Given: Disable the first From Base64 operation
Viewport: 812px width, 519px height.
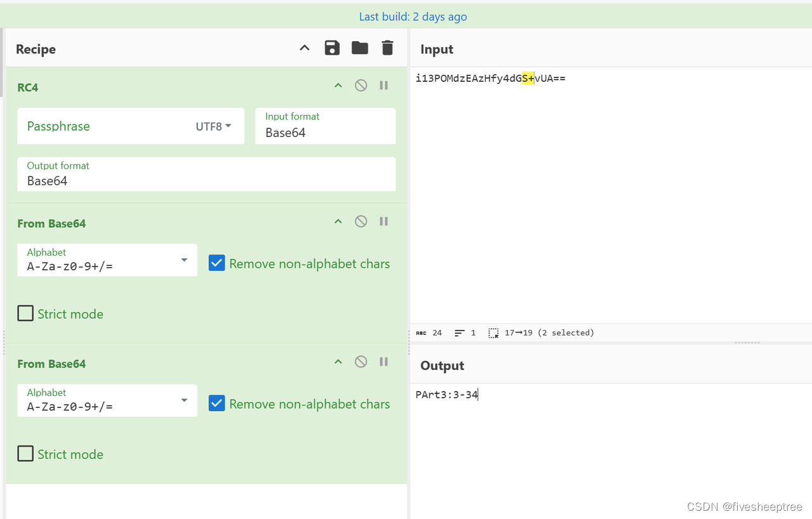Looking at the screenshot, I should [x=360, y=221].
